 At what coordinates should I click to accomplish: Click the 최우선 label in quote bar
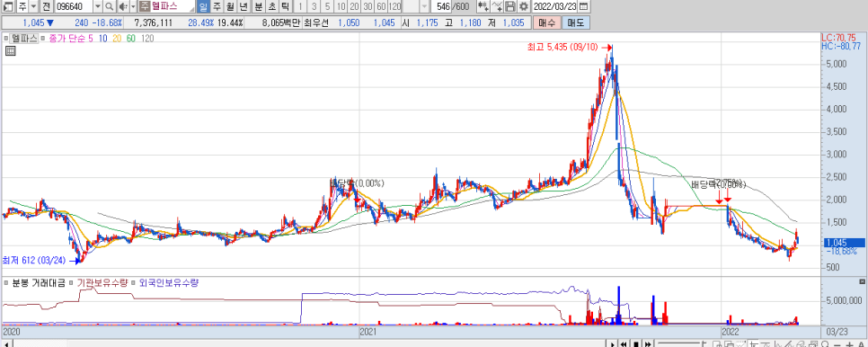pyautogui.click(x=316, y=22)
